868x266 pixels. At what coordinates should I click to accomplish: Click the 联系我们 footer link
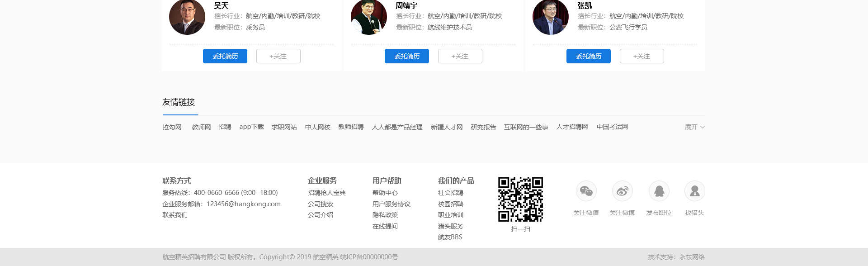click(175, 215)
